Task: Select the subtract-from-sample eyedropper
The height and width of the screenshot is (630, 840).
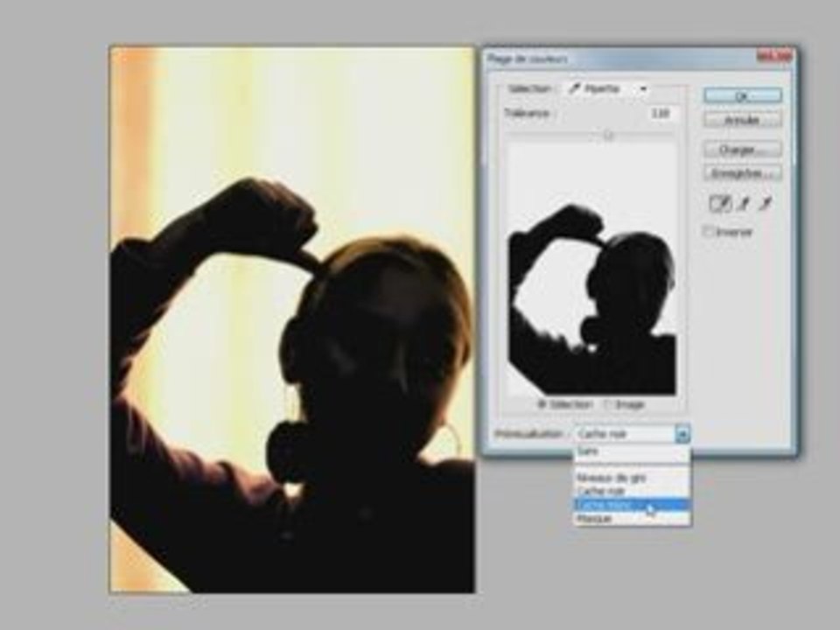Action: [766, 204]
